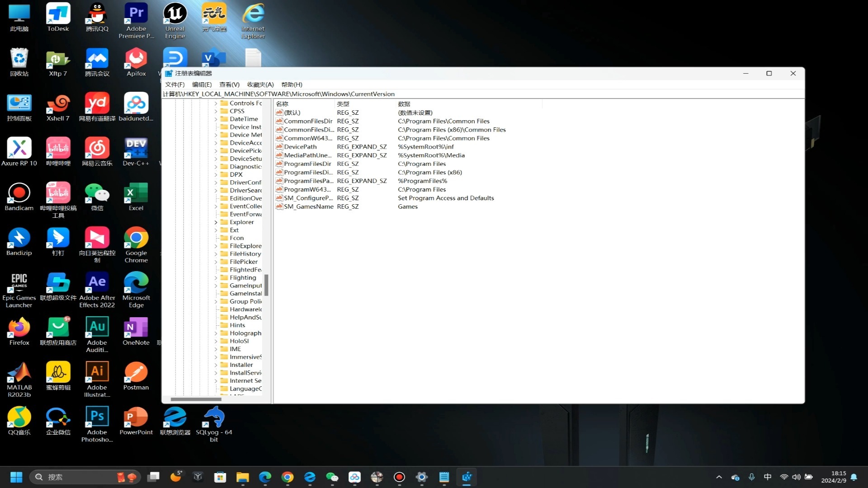Open Google Chrome from the taskbar
This screenshot has height=488, width=868.
288,477
